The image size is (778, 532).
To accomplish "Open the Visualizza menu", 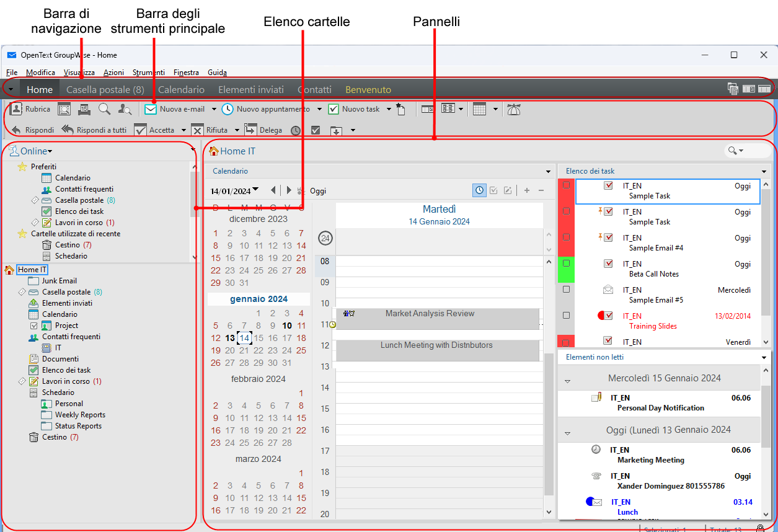I will pos(79,73).
